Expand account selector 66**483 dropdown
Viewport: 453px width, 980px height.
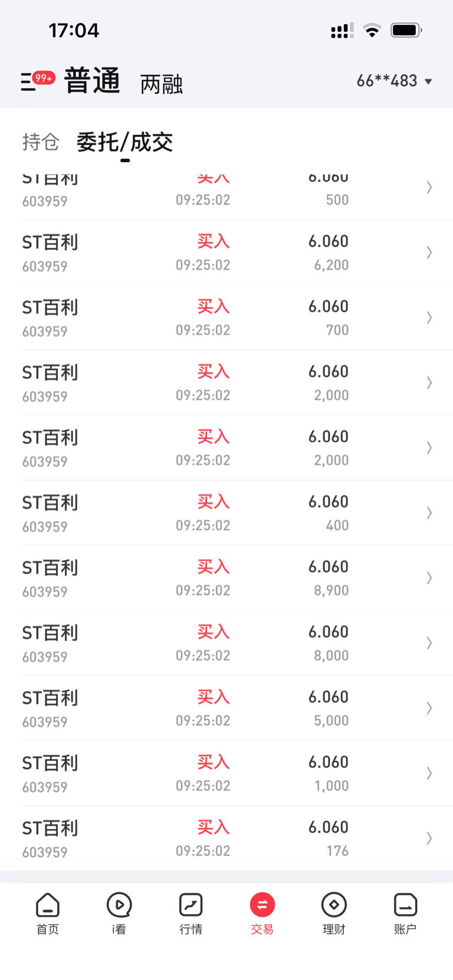395,81
